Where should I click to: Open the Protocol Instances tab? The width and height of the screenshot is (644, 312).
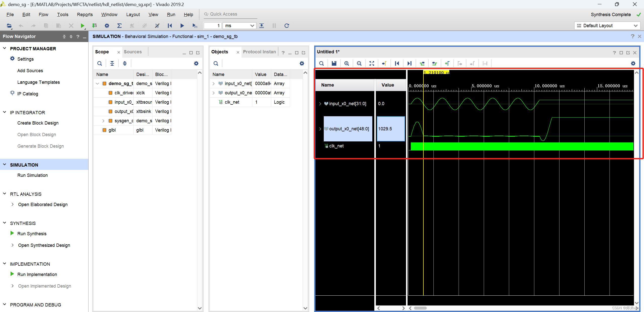(259, 52)
